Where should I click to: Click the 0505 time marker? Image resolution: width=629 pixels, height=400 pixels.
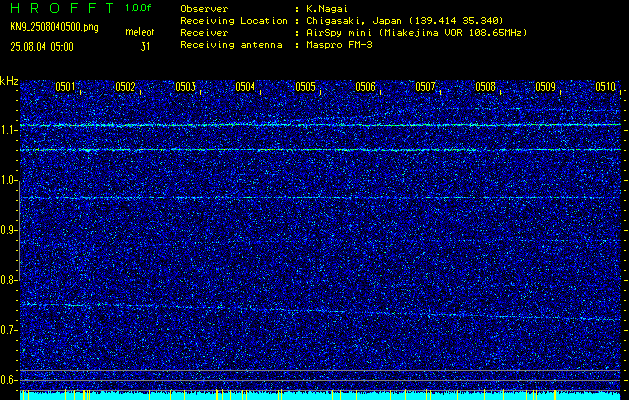tap(305, 87)
